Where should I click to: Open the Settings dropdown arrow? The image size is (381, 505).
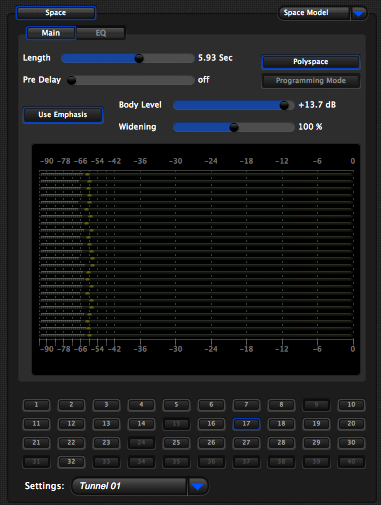pyautogui.click(x=198, y=487)
